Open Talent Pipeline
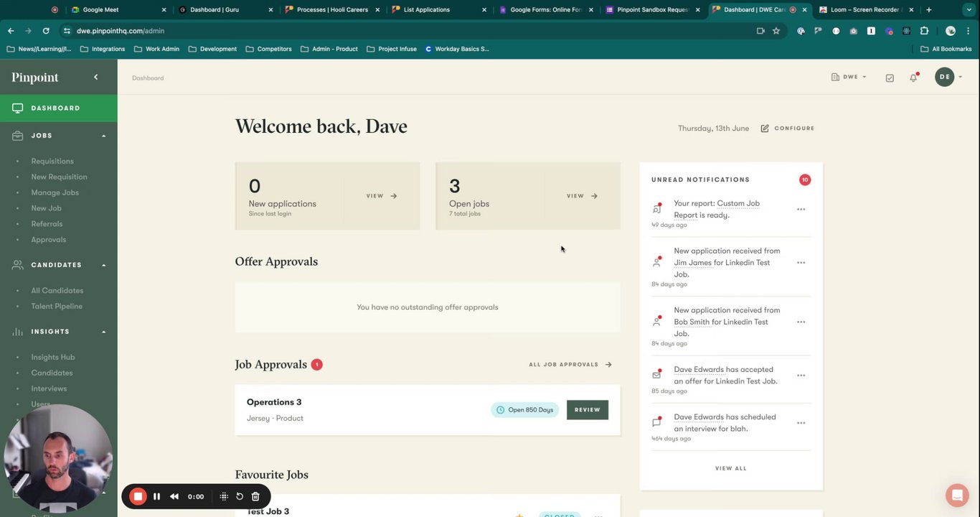This screenshot has height=517, width=980. (57, 307)
